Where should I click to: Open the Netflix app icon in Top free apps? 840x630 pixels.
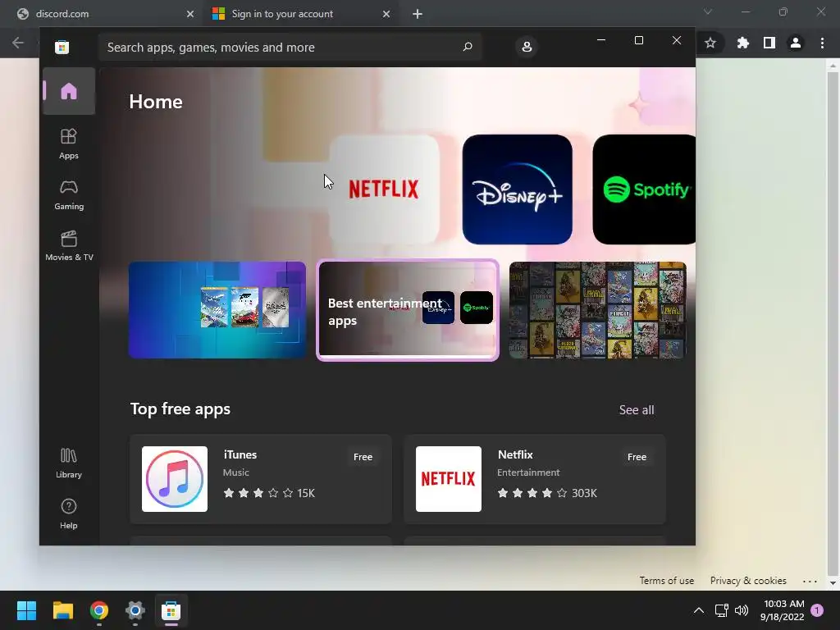(449, 479)
